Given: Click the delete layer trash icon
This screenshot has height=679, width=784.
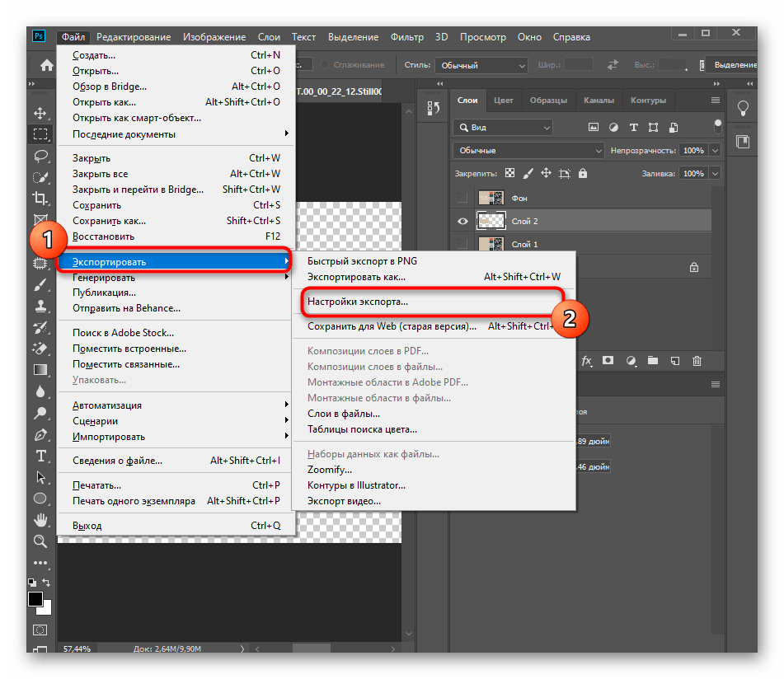Looking at the screenshot, I should click(x=697, y=361).
